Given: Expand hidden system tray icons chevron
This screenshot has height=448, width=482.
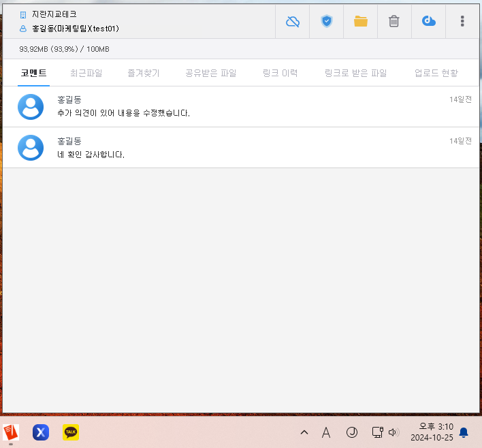Looking at the screenshot, I should point(304,432).
